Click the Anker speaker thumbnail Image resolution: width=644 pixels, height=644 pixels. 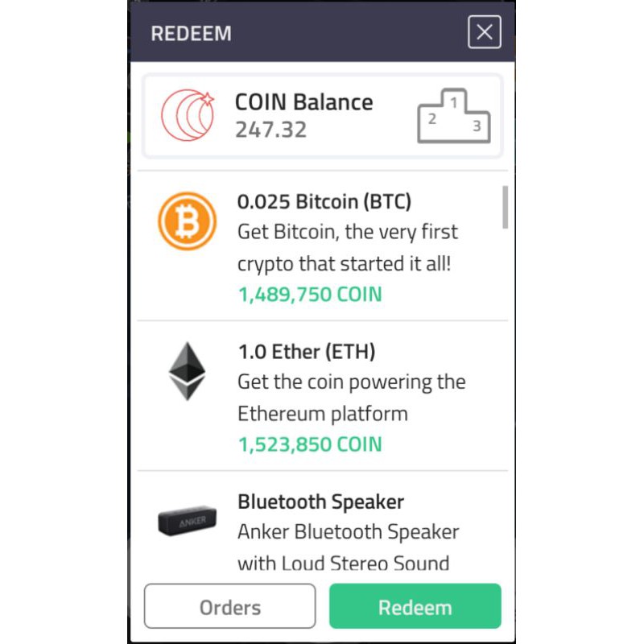(x=188, y=521)
